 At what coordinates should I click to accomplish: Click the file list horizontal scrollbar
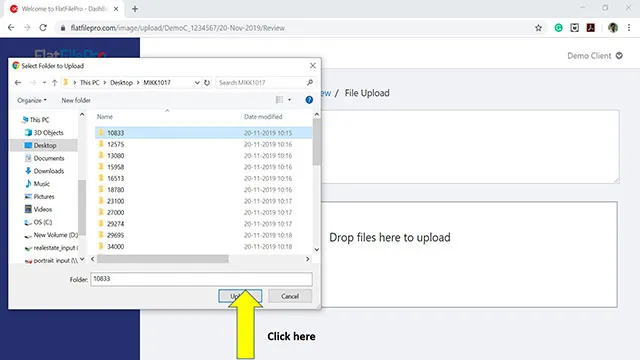pos(162,259)
